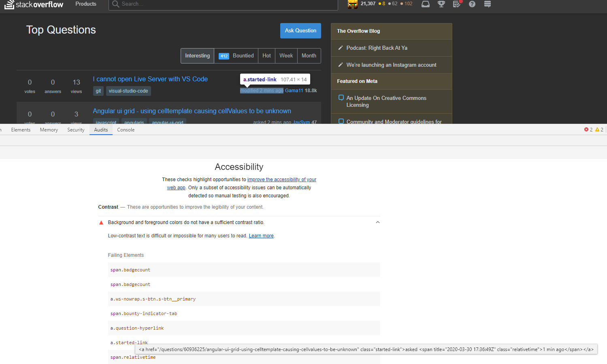The height and width of the screenshot is (364, 607).
Task: Click the git tag
Action: 98,91
